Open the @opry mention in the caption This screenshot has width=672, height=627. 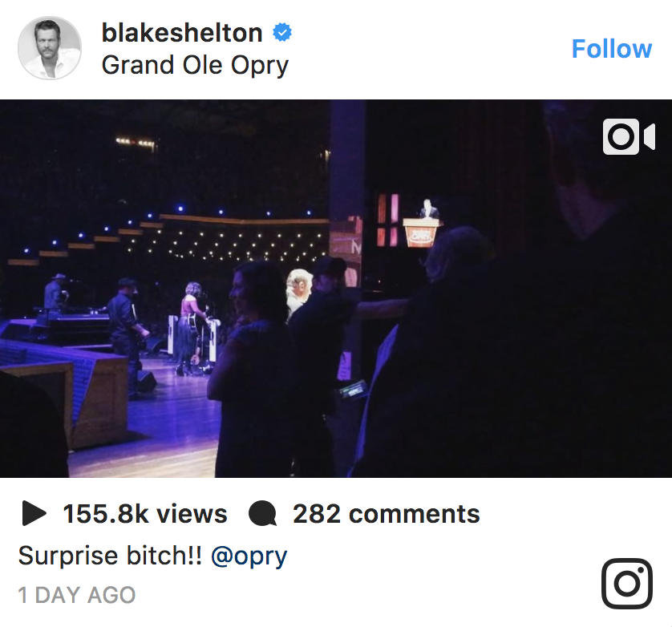coord(249,556)
